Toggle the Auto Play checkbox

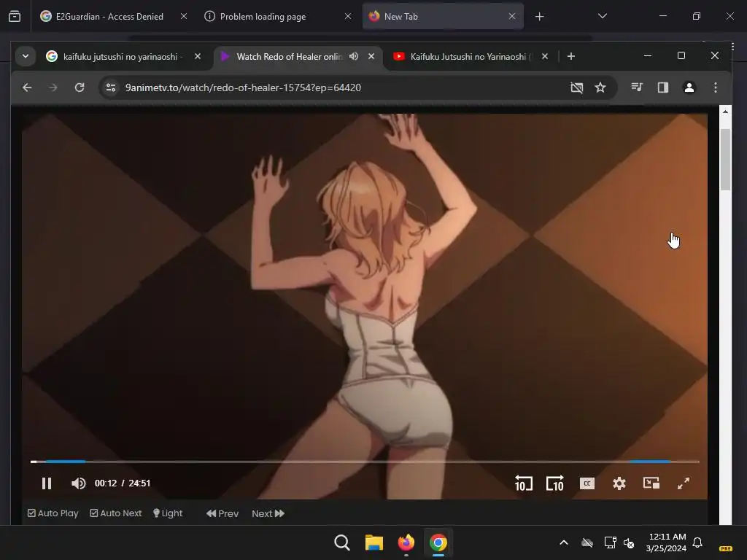(x=53, y=513)
